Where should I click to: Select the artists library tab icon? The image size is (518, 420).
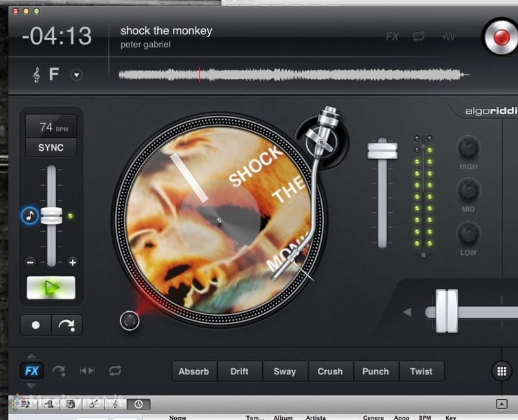click(48, 404)
